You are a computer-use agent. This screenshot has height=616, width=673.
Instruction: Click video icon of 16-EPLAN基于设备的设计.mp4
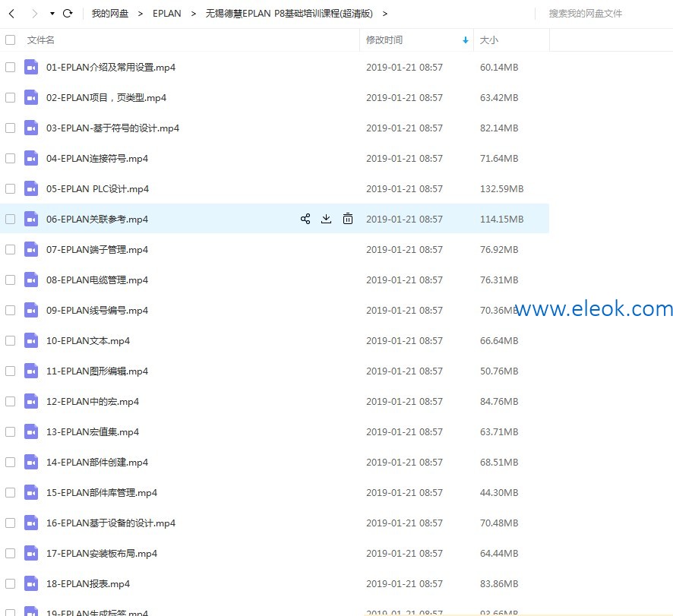[x=31, y=523]
